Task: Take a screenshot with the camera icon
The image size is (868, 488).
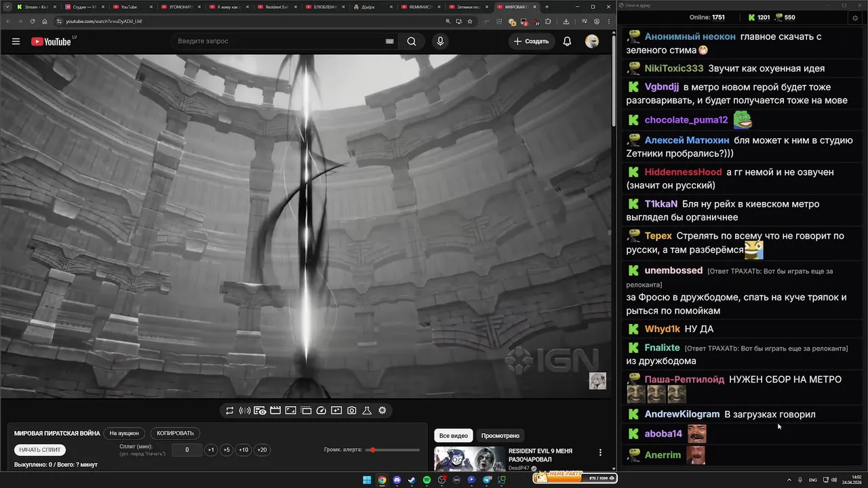Action: point(352,411)
